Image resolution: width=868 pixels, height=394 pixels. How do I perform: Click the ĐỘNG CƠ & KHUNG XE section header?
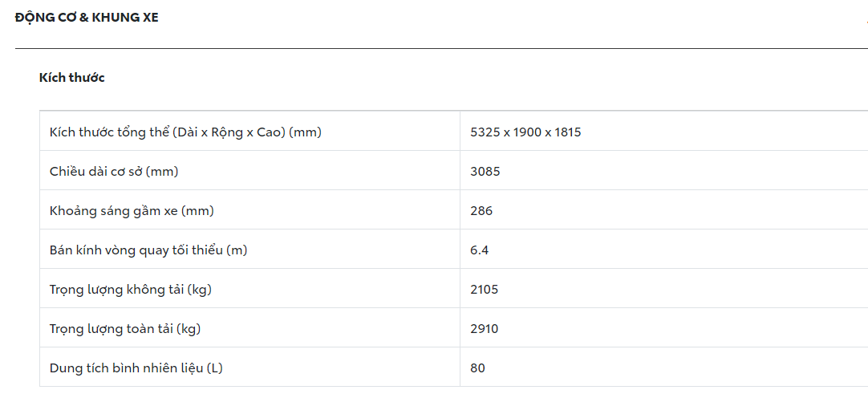(x=87, y=18)
